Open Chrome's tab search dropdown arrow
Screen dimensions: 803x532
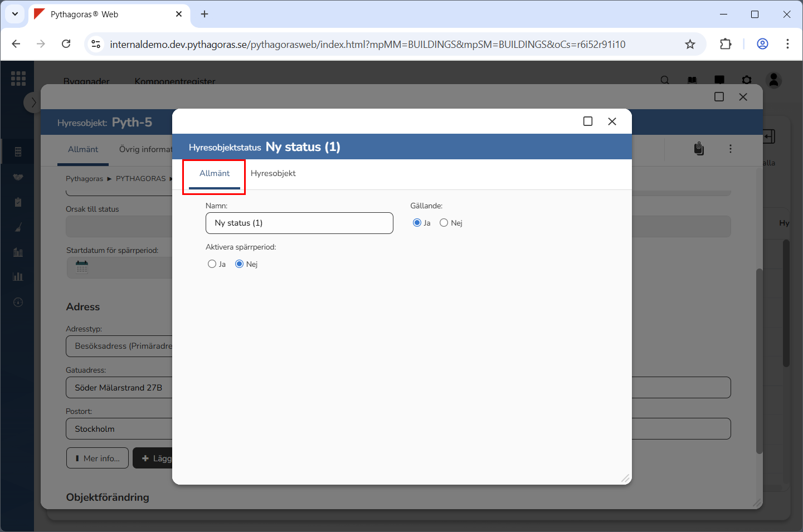click(x=15, y=14)
